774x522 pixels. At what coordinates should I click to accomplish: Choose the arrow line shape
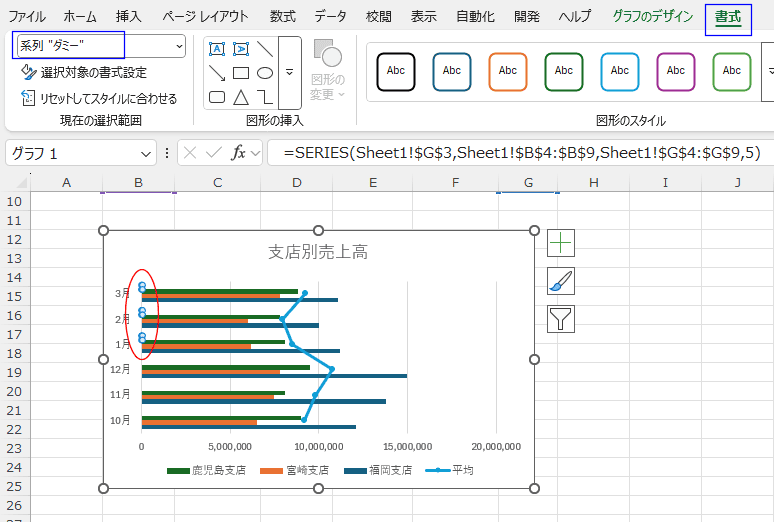(217, 73)
